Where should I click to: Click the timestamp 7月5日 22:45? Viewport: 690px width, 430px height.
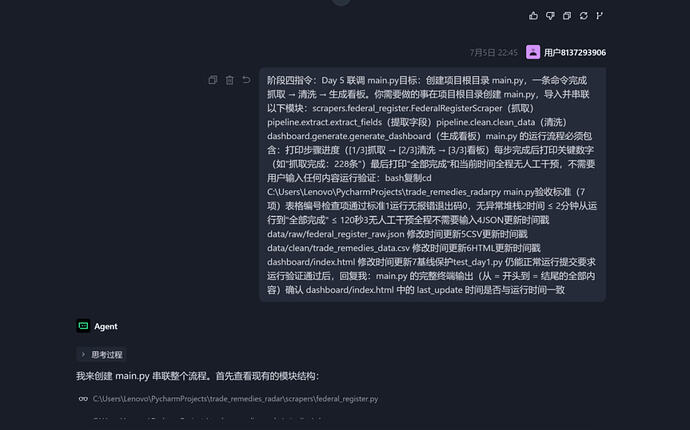pos(493,52)
